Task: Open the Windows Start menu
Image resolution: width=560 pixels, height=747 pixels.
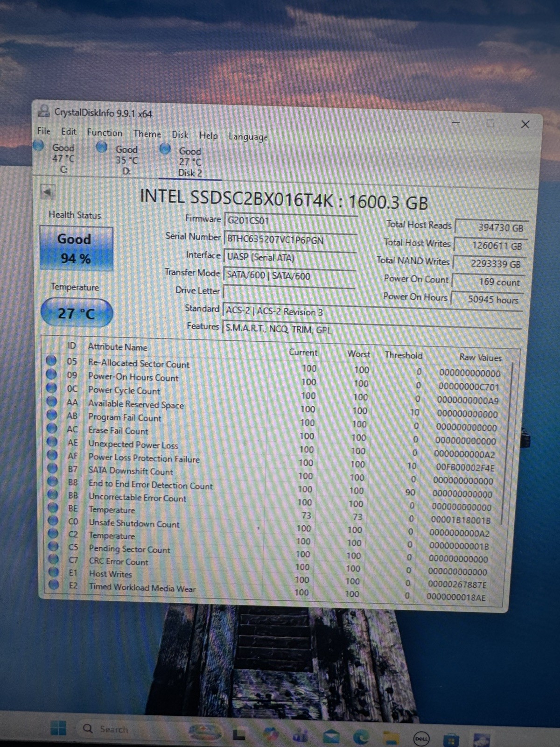Action: [x=58, y=728]
